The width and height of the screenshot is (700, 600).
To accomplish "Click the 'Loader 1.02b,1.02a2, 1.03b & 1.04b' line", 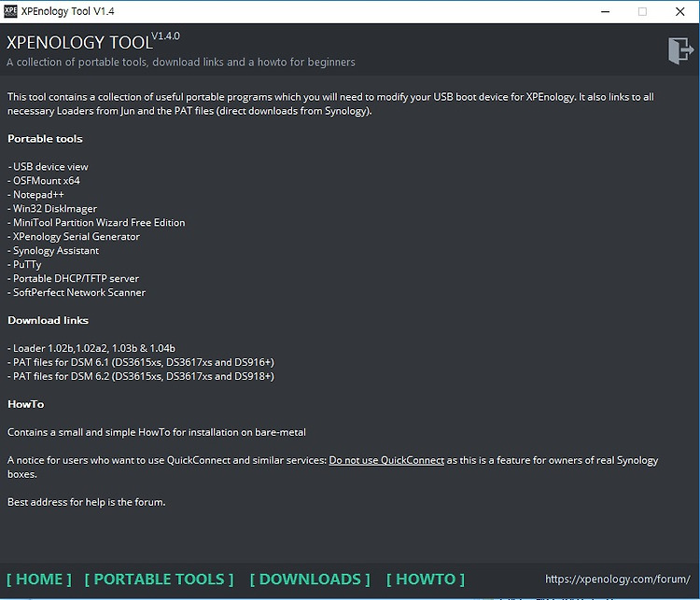I will tap(91, 348).
